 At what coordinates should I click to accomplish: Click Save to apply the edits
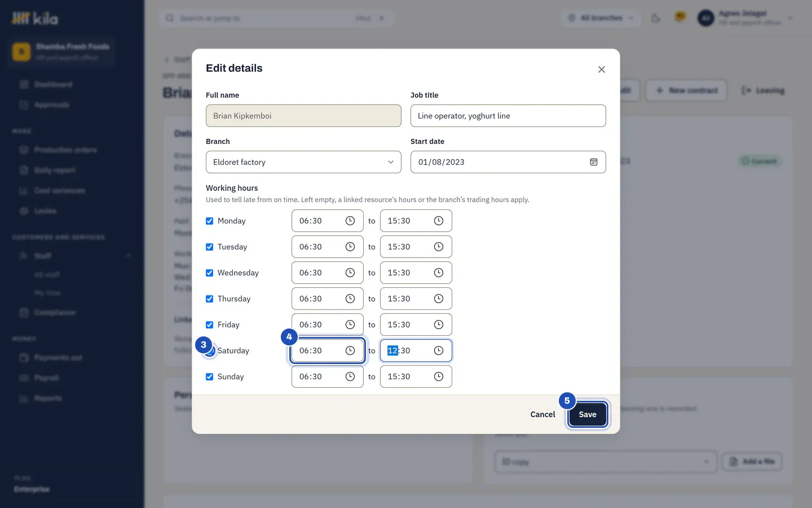[x=588, y=414]
